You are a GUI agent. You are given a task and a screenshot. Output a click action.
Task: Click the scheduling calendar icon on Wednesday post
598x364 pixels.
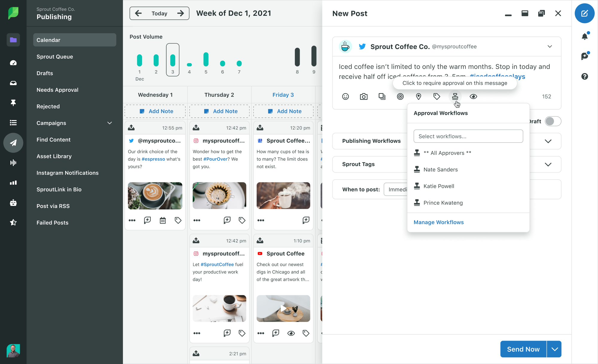163,220
